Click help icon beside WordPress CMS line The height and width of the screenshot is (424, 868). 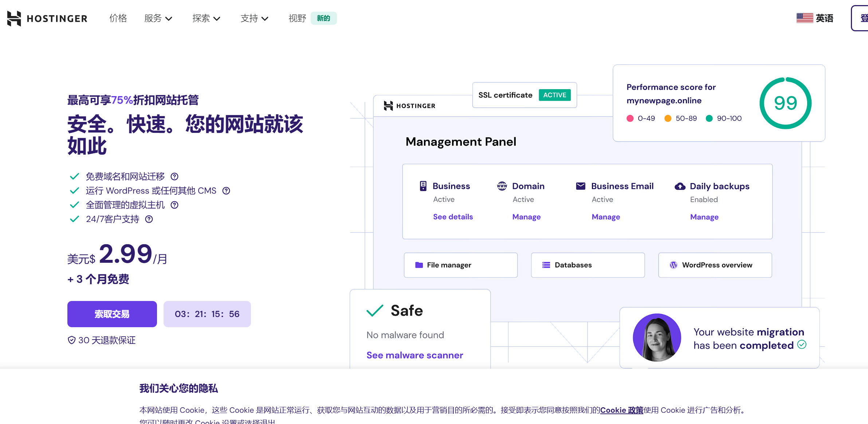tap(226, 191)
